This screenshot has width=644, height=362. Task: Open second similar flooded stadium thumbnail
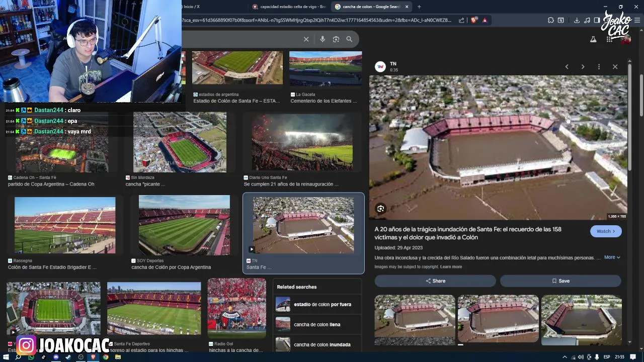pos(498,320)
